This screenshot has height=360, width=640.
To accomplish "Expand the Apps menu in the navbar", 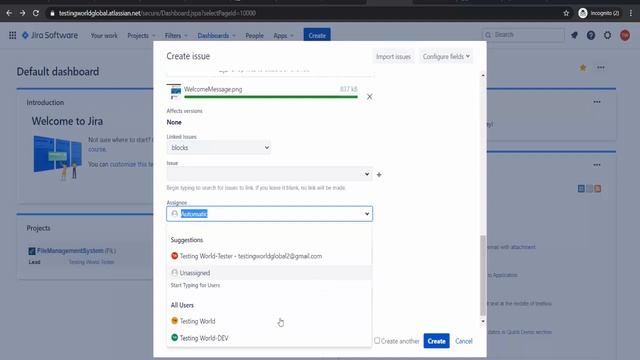I will tap(283, 36).
